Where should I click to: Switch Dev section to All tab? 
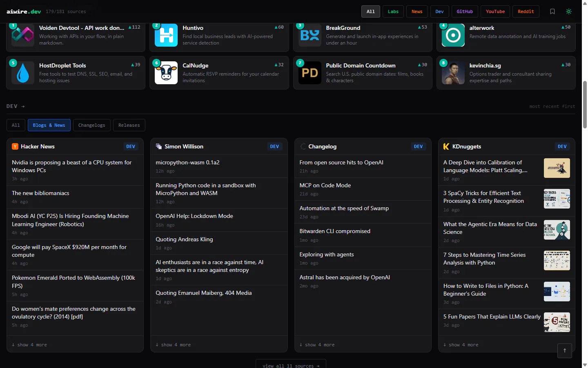point(16,125)
